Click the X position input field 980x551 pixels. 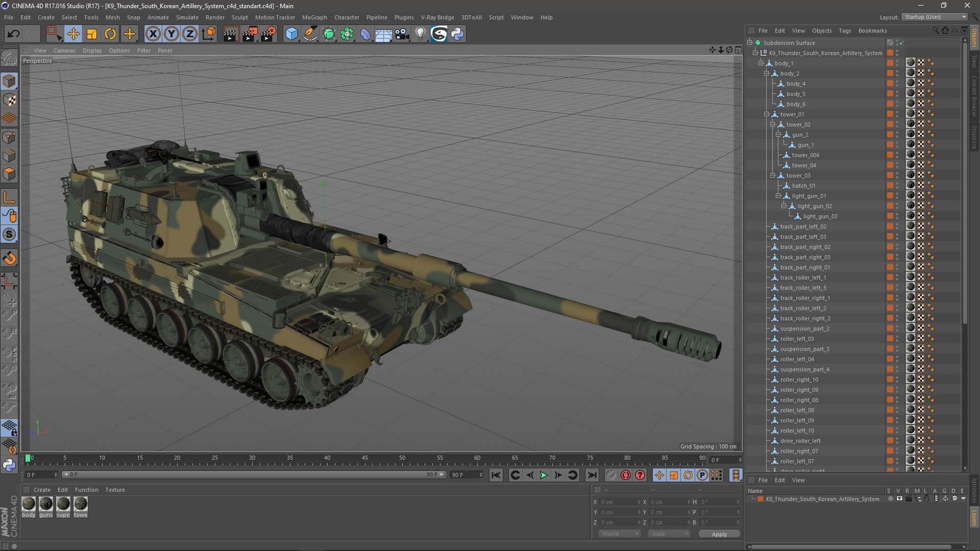(620, 502)
